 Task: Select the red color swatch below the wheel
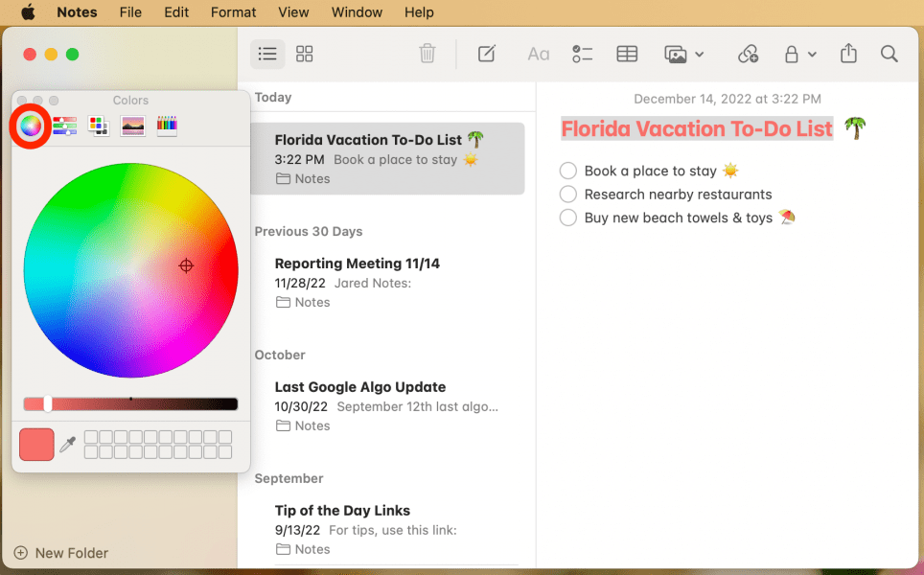tap(35, 444)
